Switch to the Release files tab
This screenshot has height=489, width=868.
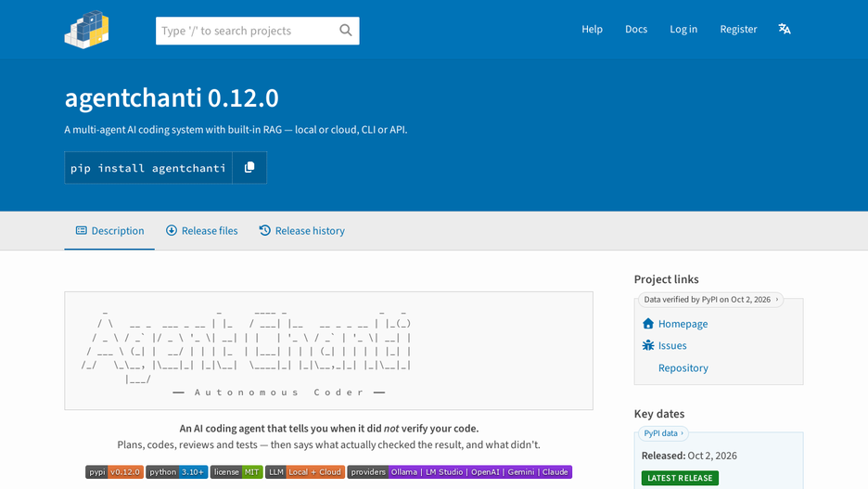(202, 231)
